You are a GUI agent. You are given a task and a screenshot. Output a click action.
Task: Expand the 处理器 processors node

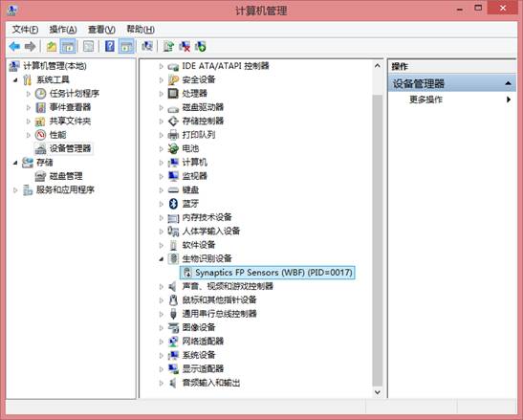point(161,94)
